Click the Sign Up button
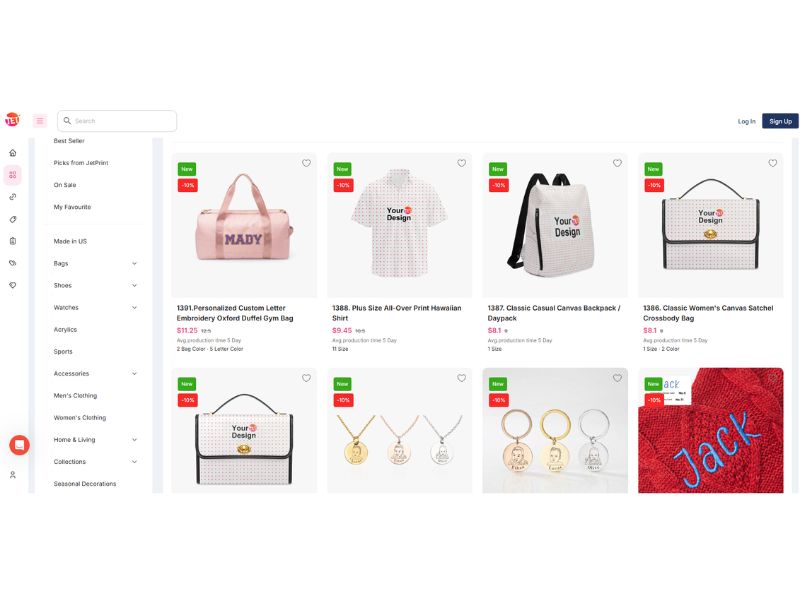The width and height of the screenshot is (800, 600). point(780,121)
